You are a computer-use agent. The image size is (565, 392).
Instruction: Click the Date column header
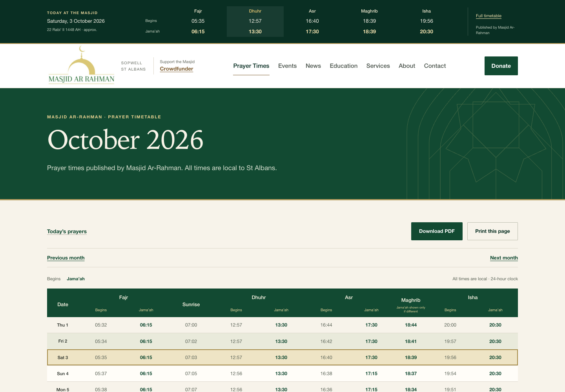click(x=63, y=305)
